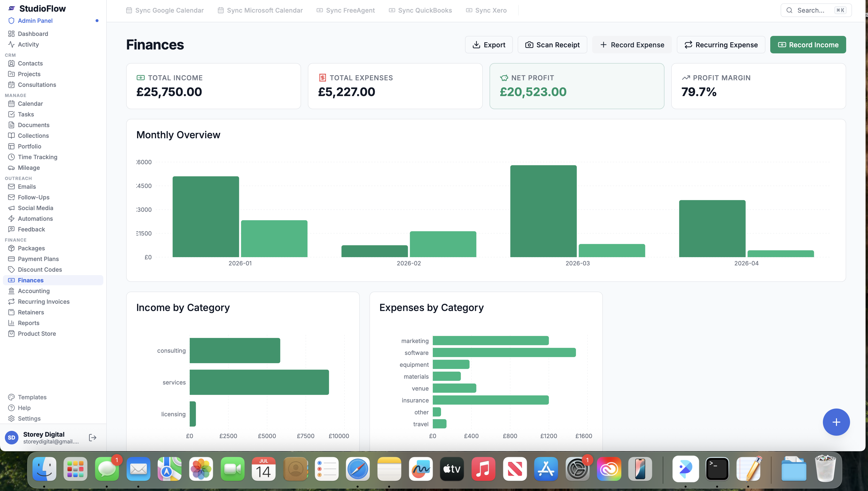Click the logout arrow icon
The height and width of the screenshot is (491, 868).
pyautogui.click(x=92, y=438)
